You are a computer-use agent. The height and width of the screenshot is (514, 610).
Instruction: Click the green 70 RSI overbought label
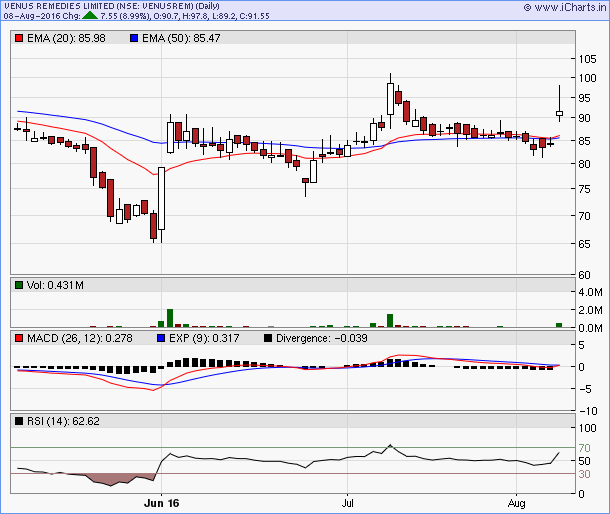[584, 448]
